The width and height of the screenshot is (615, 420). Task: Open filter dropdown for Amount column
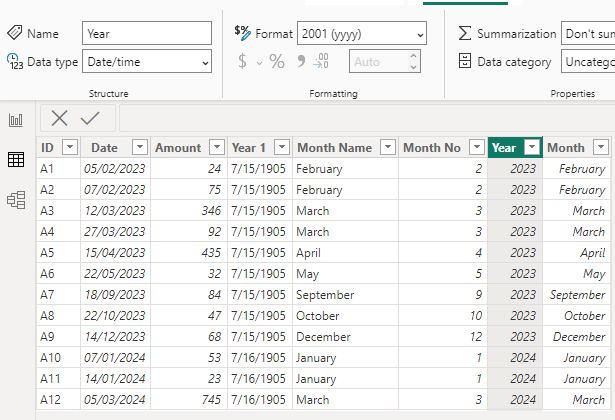(217, 147)
